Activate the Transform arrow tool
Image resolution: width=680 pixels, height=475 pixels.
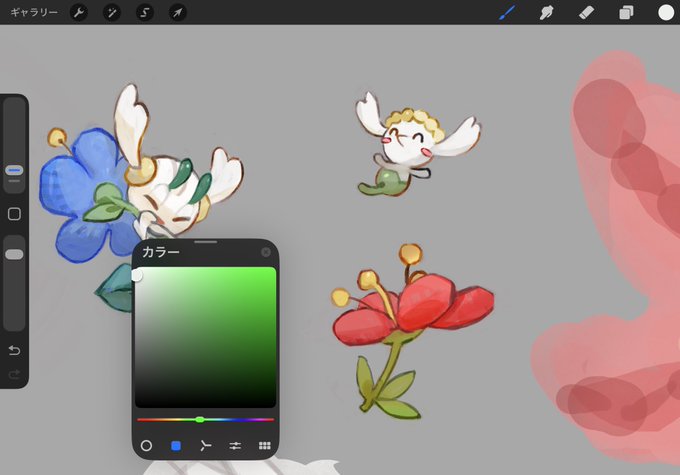178,13
